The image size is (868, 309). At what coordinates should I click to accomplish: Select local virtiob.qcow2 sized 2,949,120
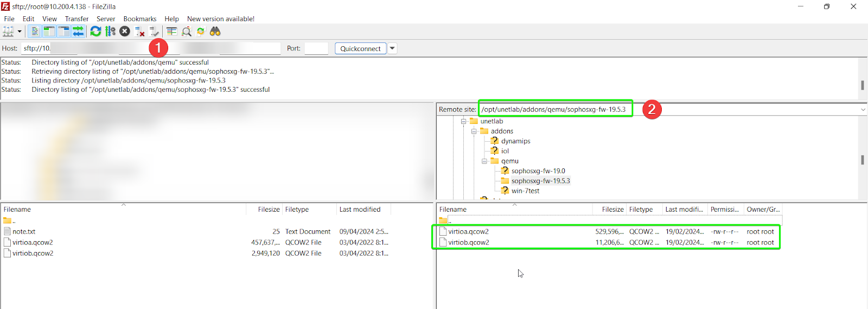point(33,253)
